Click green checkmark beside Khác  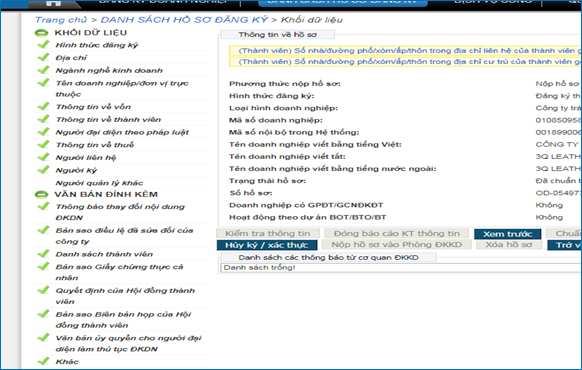(43, 361)
